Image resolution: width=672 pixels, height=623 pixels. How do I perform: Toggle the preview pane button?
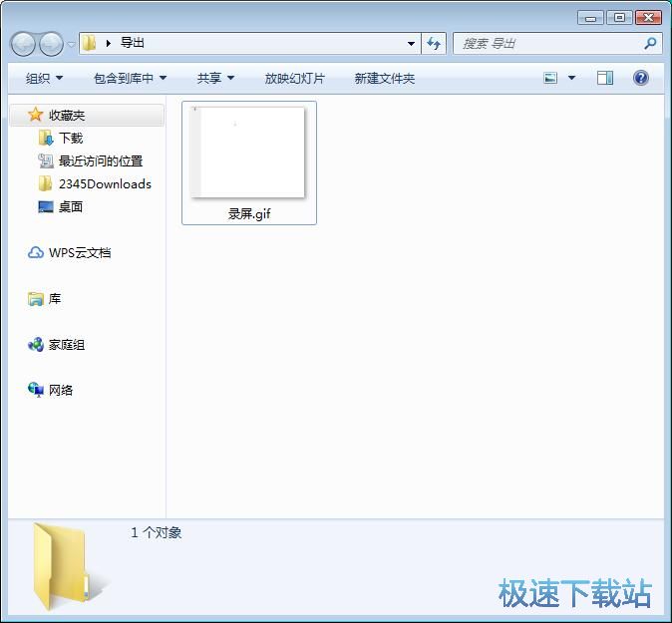[x=605, y=78]
